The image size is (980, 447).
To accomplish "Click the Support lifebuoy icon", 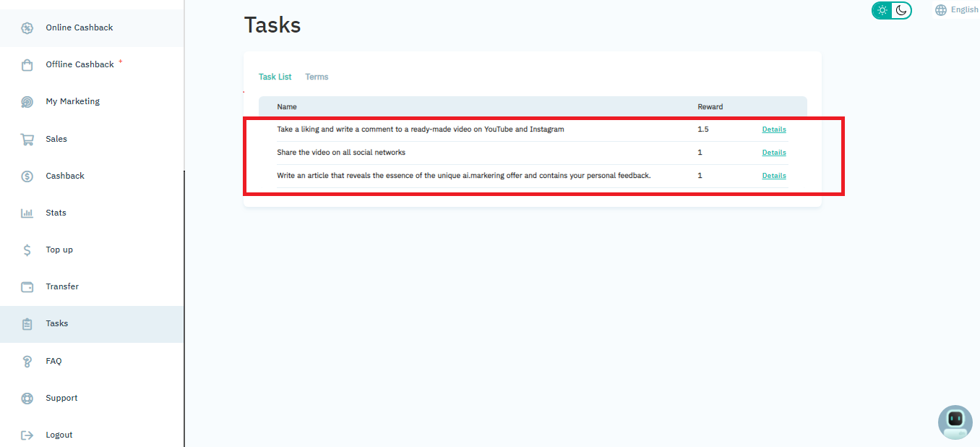I will coord(27,399).
